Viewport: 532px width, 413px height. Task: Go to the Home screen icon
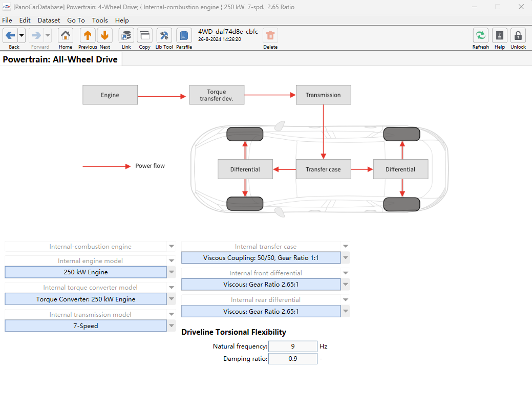click(x=66, y=35)
